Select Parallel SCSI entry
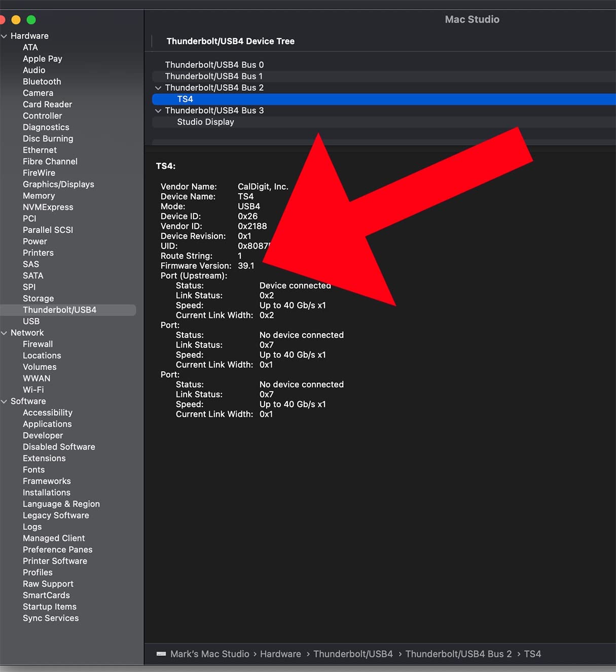The image size is (616, 672). pos(48,230)
